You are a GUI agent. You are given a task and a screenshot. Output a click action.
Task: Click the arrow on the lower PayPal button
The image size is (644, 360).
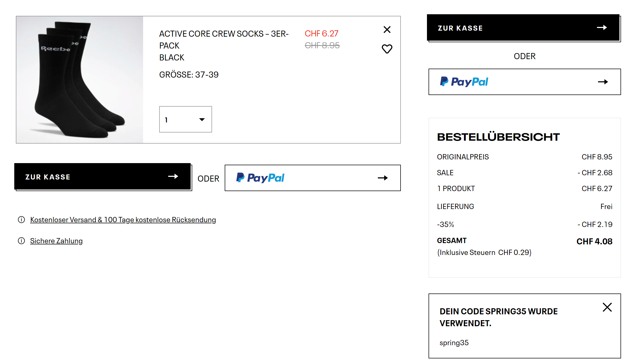(383, 178)
